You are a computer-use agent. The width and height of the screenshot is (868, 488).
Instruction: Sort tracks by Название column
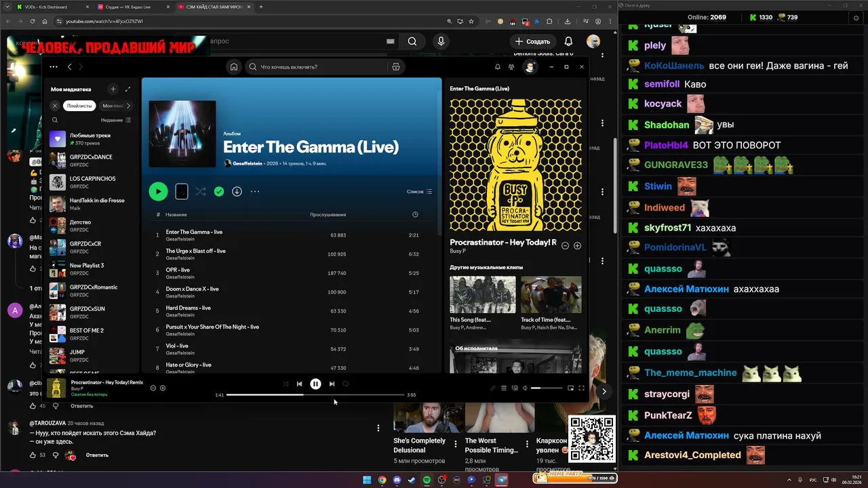[176, 215]
